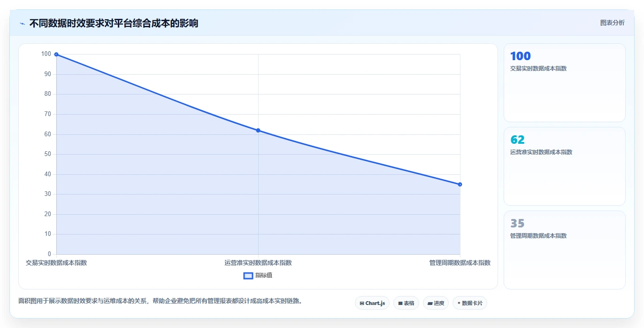The height and width of the screenshot is (328, 644).
Task: Click the y-axis label 50
Action: pyautogui.click(x=47, y=154)
